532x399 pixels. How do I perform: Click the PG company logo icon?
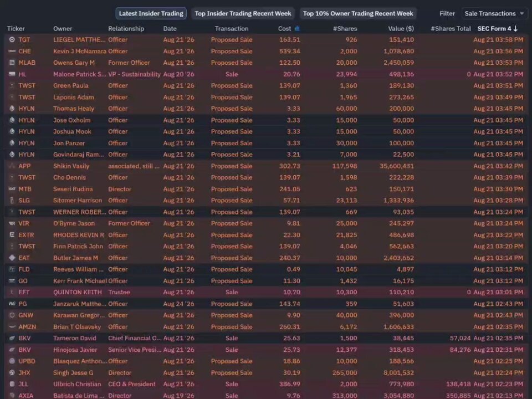coord(12,304)
